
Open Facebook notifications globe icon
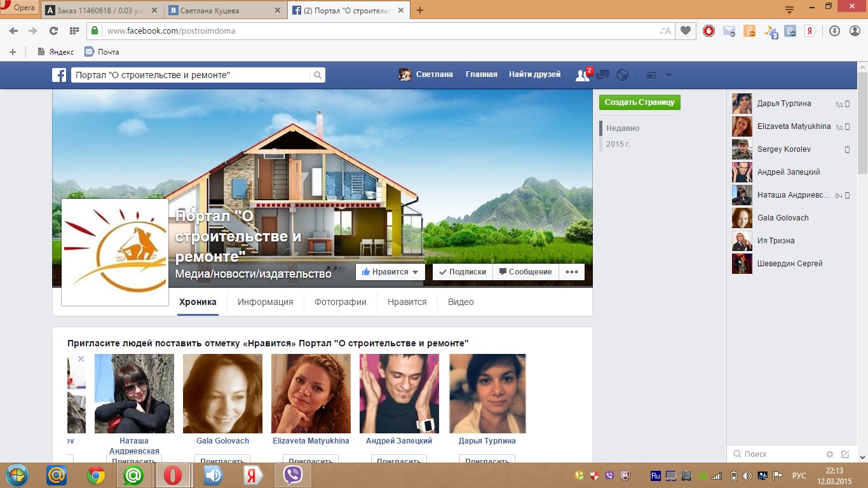pos(622,75)
